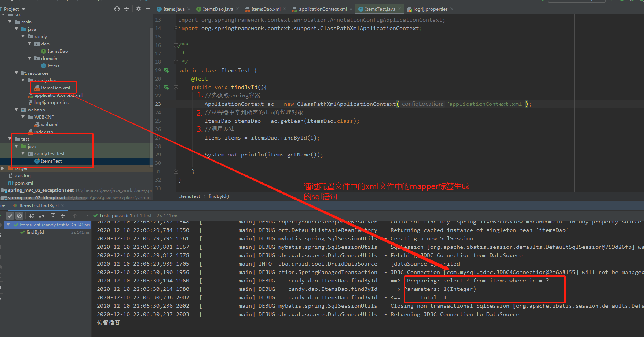Open the ItemsDao interface in the project tree
Viewport: 644px width, 337px height.
[55, 51]
